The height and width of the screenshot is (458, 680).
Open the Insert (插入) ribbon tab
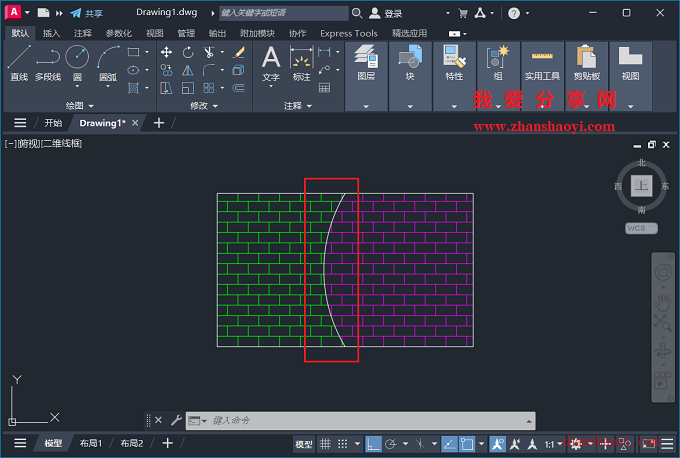click(51, 33)
